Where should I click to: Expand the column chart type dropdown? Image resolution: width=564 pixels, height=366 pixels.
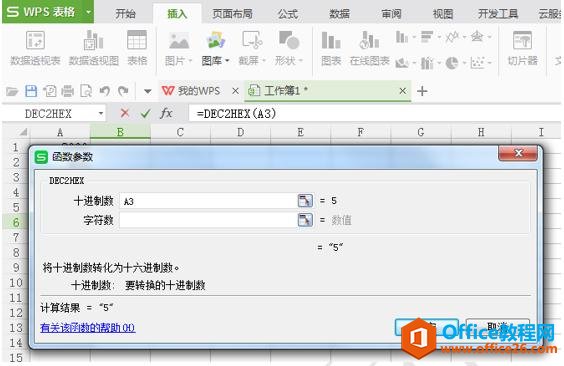pos(414,37)
